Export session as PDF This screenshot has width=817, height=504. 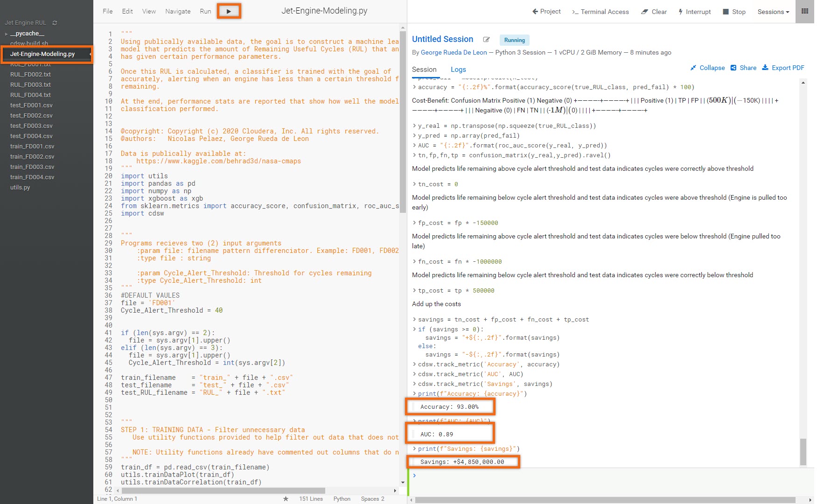(783, 68)
